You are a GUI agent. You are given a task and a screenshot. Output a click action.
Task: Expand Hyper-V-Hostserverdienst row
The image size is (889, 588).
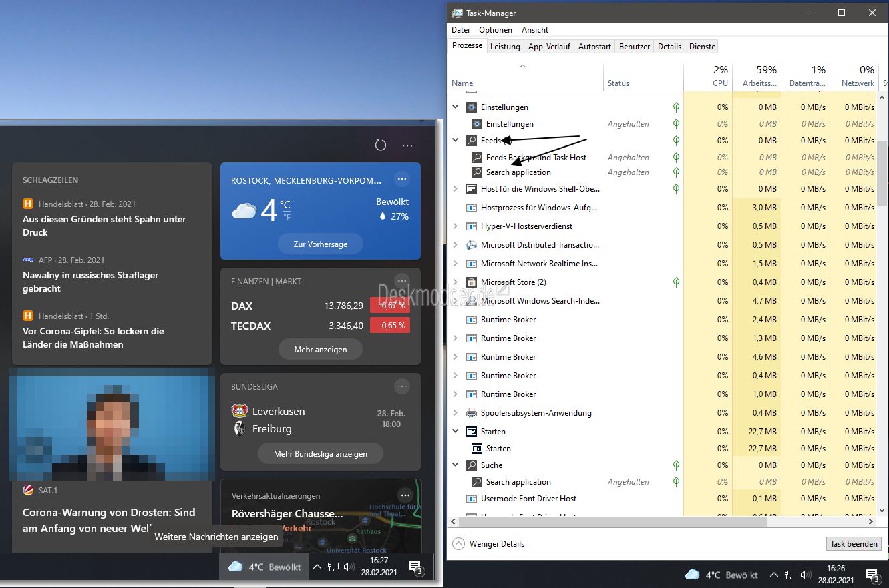(x=456, y=226)
